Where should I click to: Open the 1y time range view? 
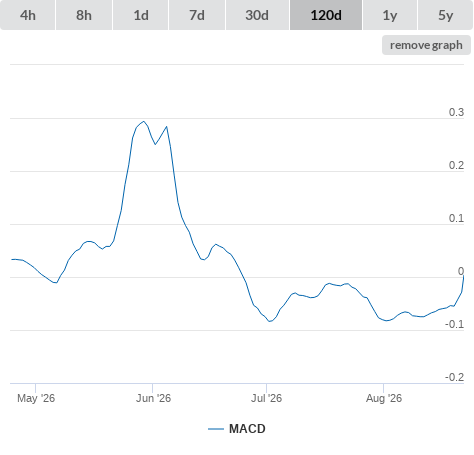coord(390,15)
